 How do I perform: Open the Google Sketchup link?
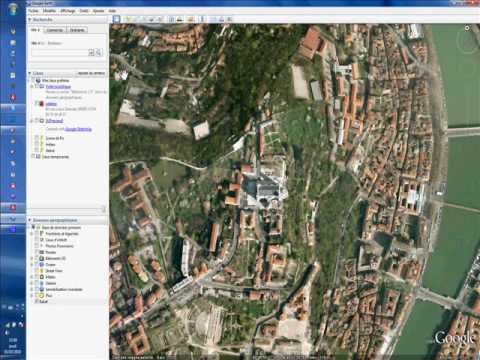coord(78,129)
